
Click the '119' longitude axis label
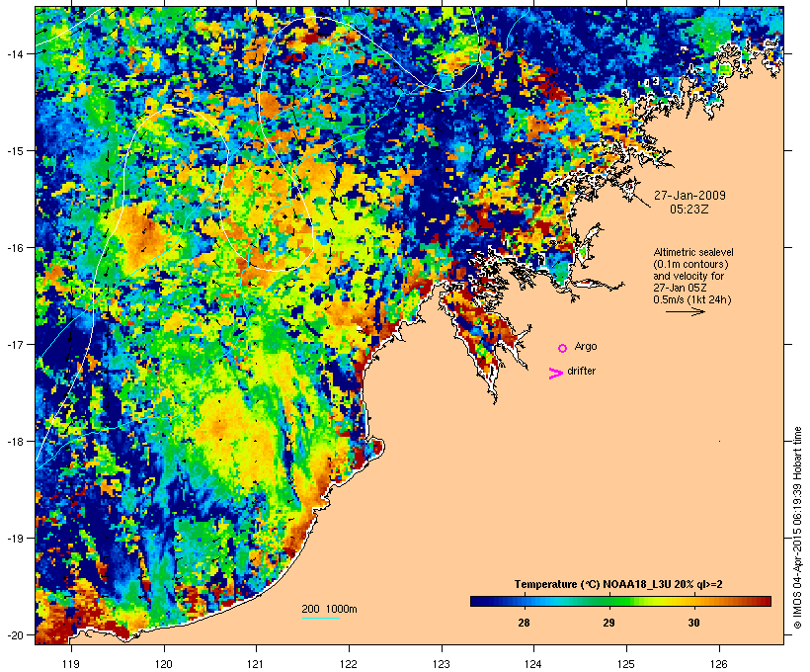click(71, 664)
